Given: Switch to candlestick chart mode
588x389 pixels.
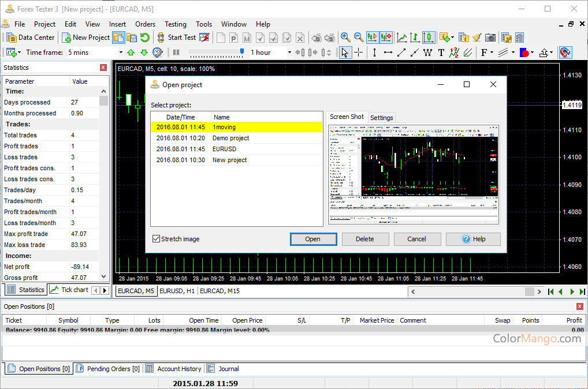Looking at the screenshot, I should (x=429, y=38).
